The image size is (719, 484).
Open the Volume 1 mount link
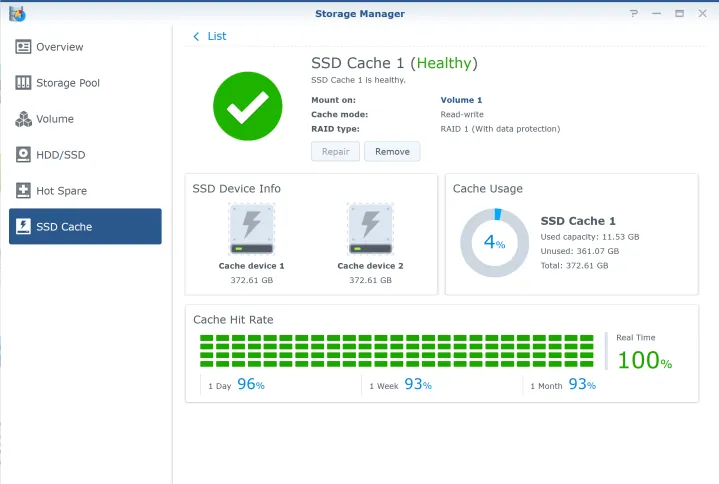coord(461,100)
